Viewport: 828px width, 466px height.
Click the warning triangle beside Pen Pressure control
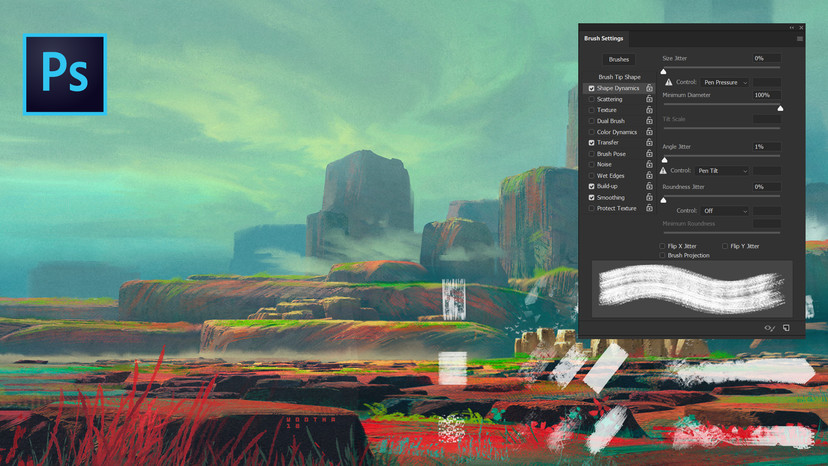(667, 82)
